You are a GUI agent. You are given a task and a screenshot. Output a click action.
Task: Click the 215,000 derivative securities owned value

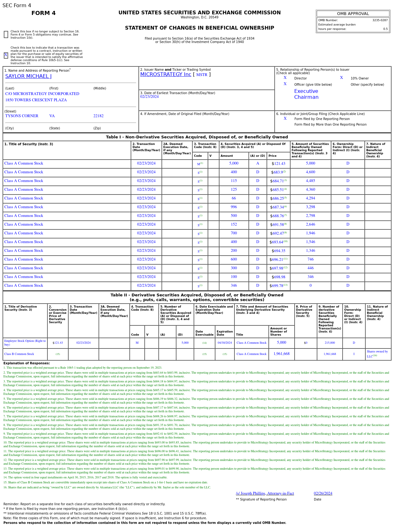[x=330, y=343]
